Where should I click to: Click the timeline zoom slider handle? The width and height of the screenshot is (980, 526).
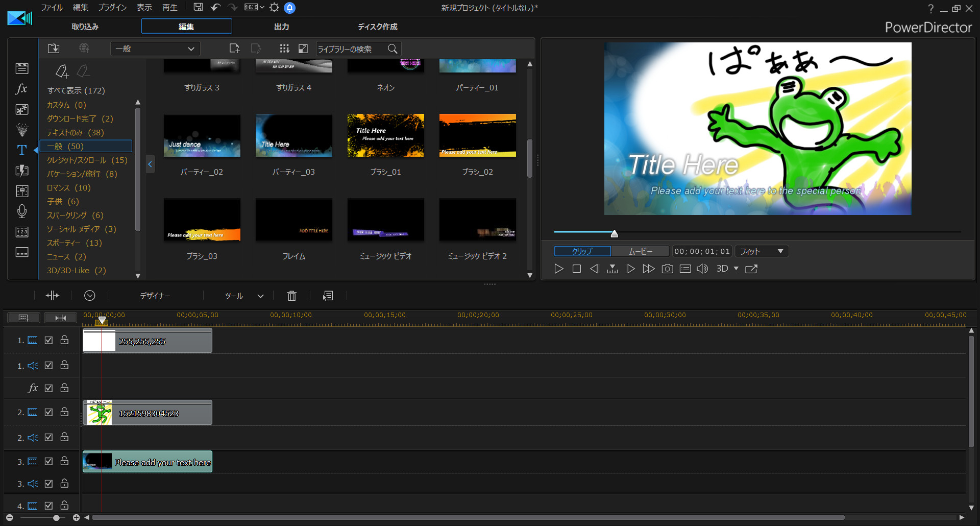pyautogui.click(x=56, y=517)
